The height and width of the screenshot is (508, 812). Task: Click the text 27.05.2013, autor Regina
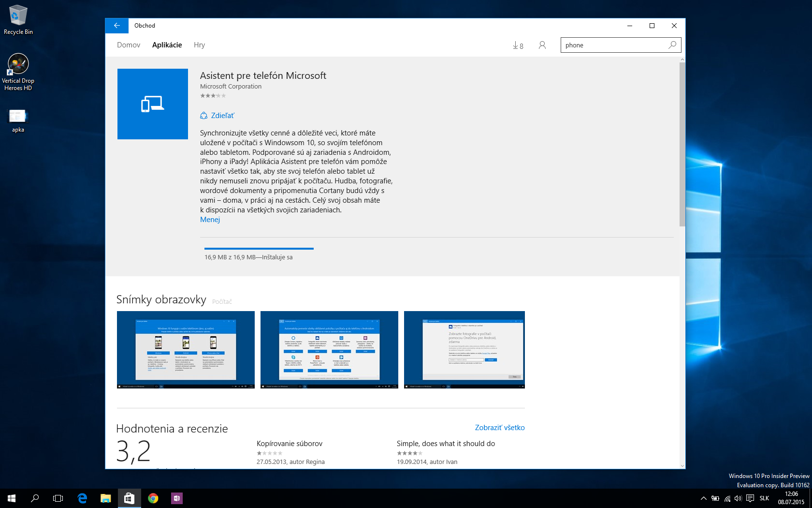click(x=290, y=462)
